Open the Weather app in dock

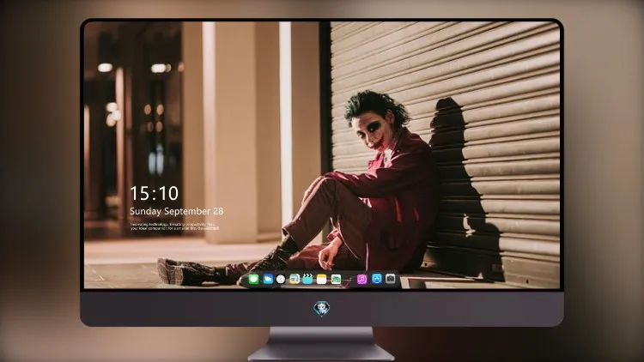pyautogui.click(x=268, y=279)
